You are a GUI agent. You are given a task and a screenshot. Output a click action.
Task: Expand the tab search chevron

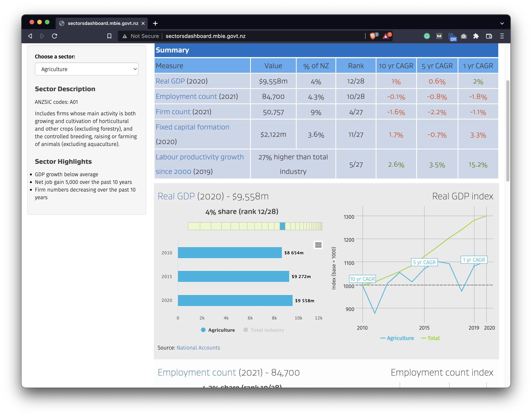[x=502, y=23]
